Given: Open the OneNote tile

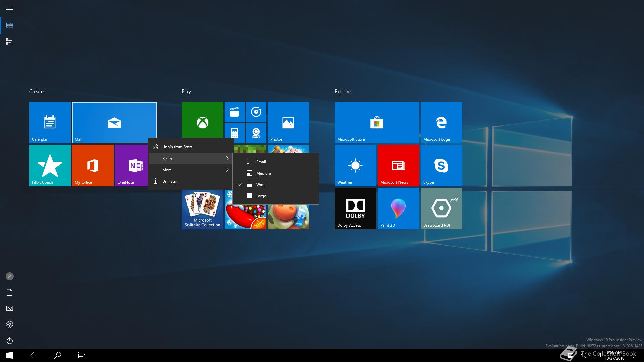Looking at the screenshot, I should coord(132,166).
